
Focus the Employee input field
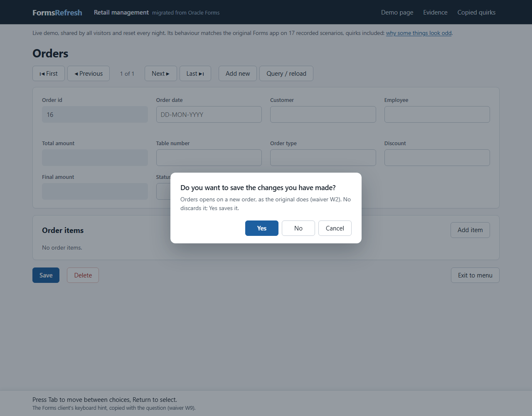click(x=437, y=114)
